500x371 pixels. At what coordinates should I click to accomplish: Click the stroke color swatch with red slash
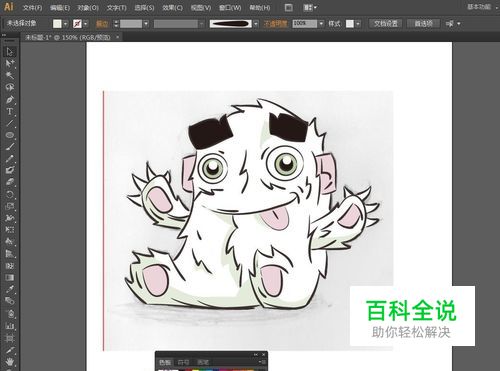(x=77, y=24)
